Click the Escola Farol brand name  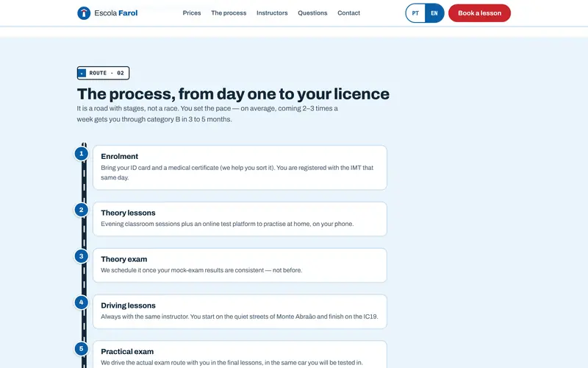(116, 13)
